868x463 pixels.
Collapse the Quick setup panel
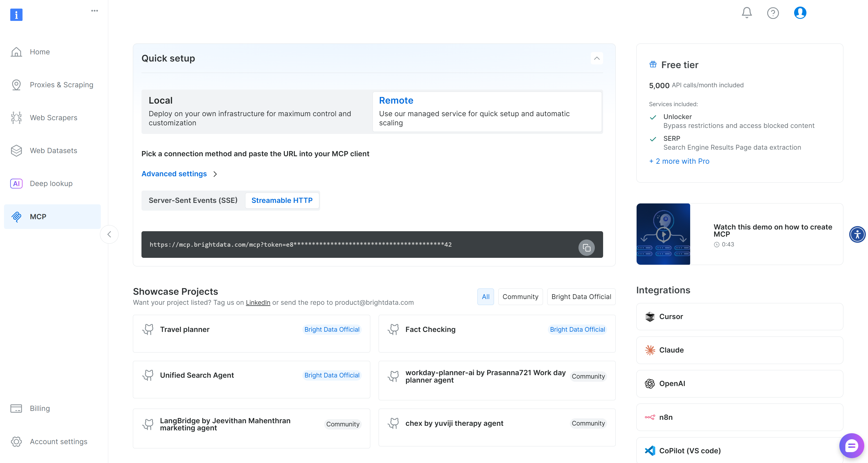(597, 58)
